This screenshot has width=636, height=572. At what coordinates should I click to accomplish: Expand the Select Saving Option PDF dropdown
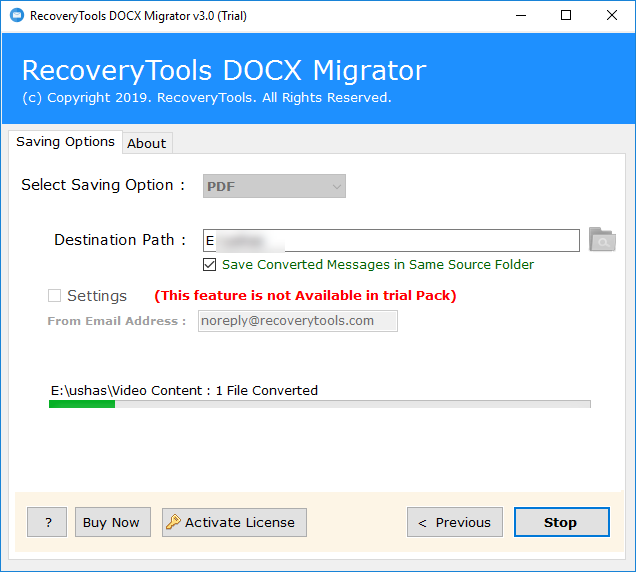click(x=274, y=186)
